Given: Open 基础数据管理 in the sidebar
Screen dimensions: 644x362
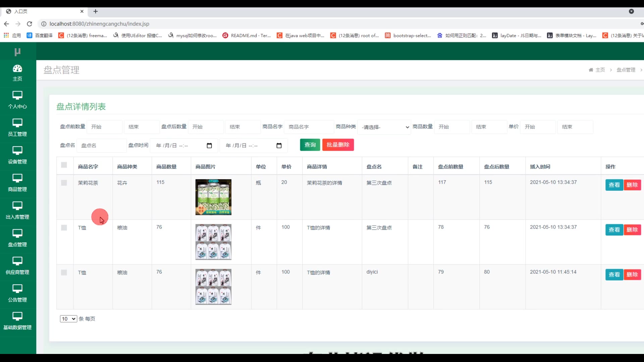Looking at the screenshot, I should point(17,321).
